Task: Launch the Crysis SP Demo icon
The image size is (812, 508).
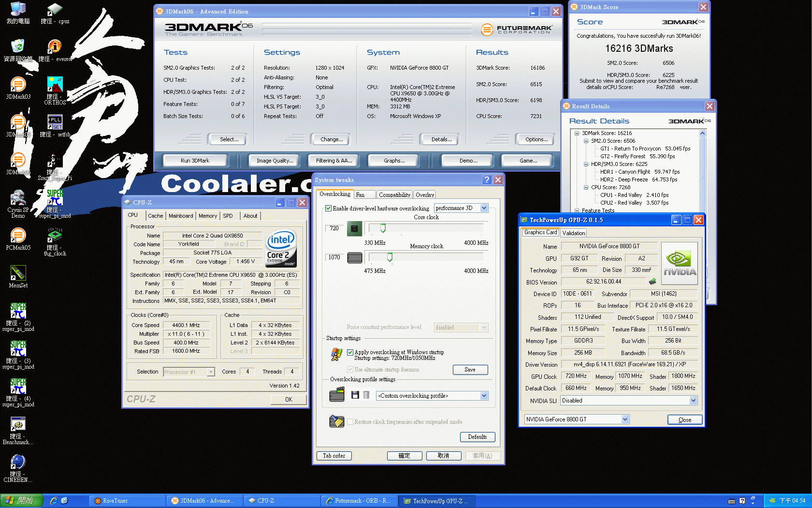Action: 18,204
